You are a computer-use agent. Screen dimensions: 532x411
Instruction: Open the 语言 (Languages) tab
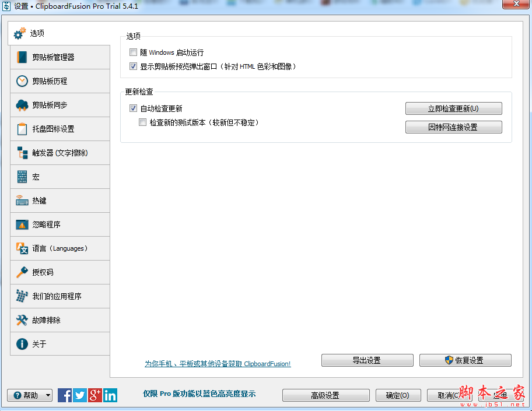(x=60, y=248)
